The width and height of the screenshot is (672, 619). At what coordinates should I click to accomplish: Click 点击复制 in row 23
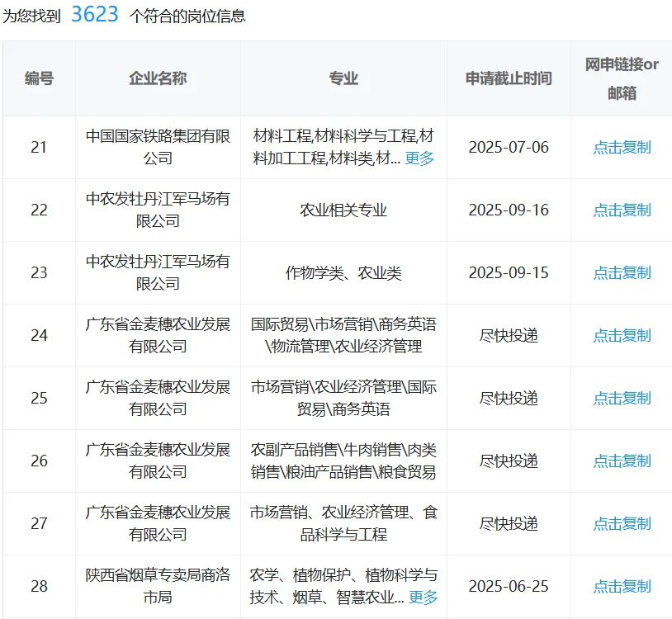tap(622, 272)
